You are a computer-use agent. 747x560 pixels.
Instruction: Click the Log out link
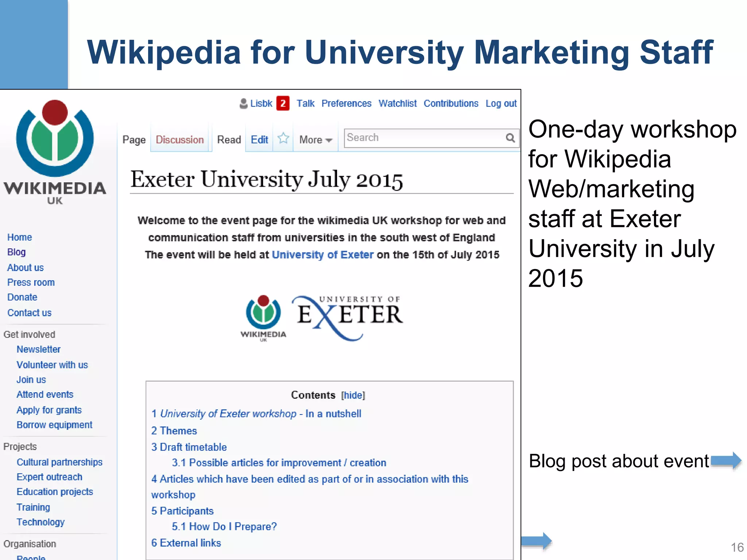(501, 104)
